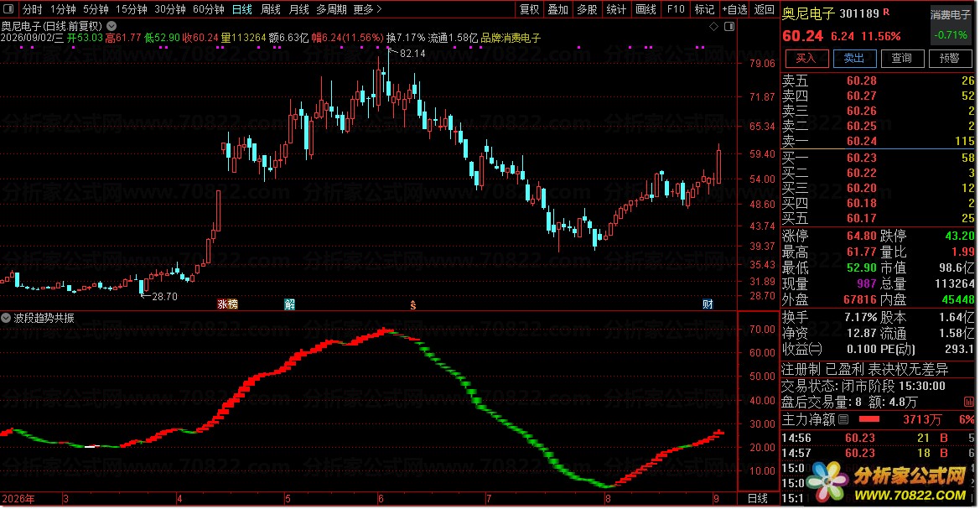Collapse the 波段趋势共振 indicator panel
Image resolution: width=980 pixels, height=509 pixels.
6,319
